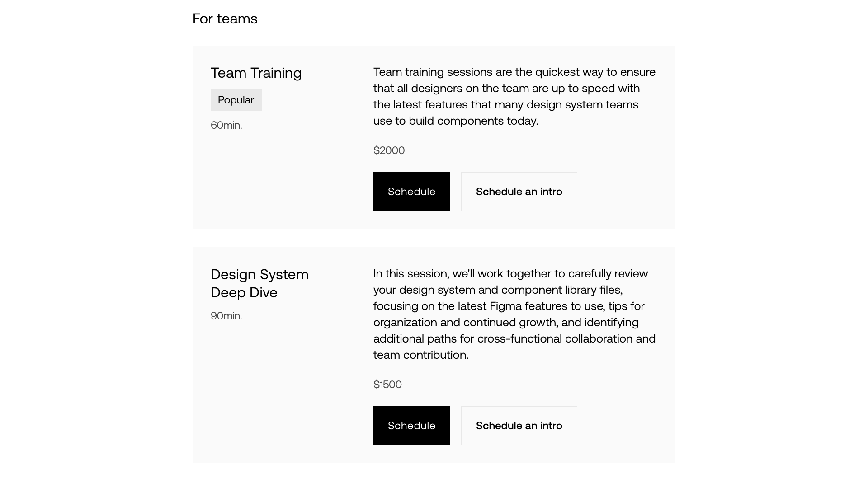Select the Popular badge
The height and width of the screenshot is (488, 868).
(x=236, y=99)
